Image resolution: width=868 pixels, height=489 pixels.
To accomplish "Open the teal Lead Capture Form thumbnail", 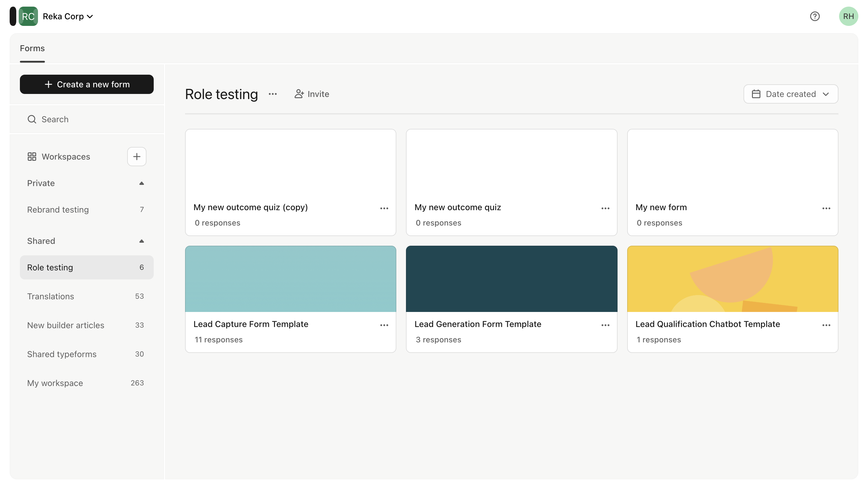I will tap(291, 279).
